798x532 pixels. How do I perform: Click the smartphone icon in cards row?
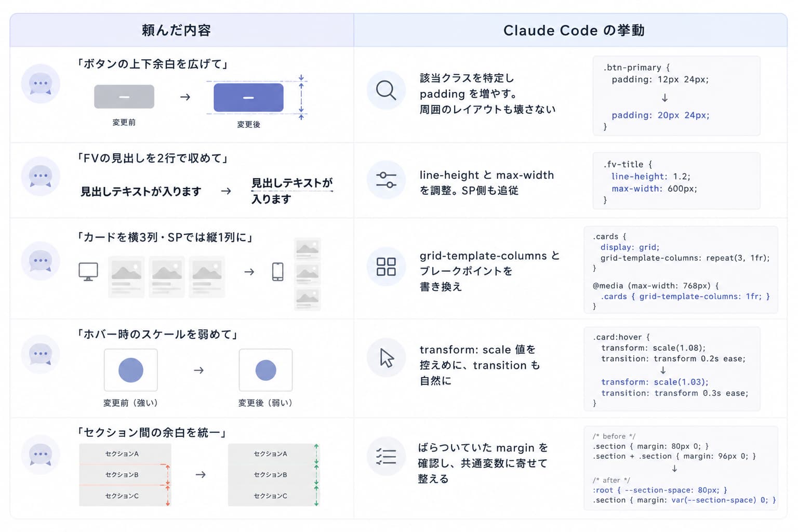[x=278, y=272]
